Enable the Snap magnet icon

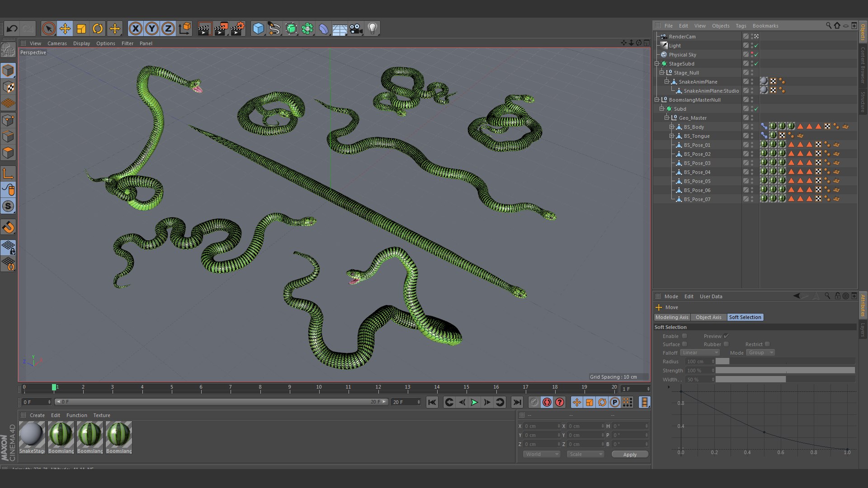pyautogui.click(x=8, y=227)
